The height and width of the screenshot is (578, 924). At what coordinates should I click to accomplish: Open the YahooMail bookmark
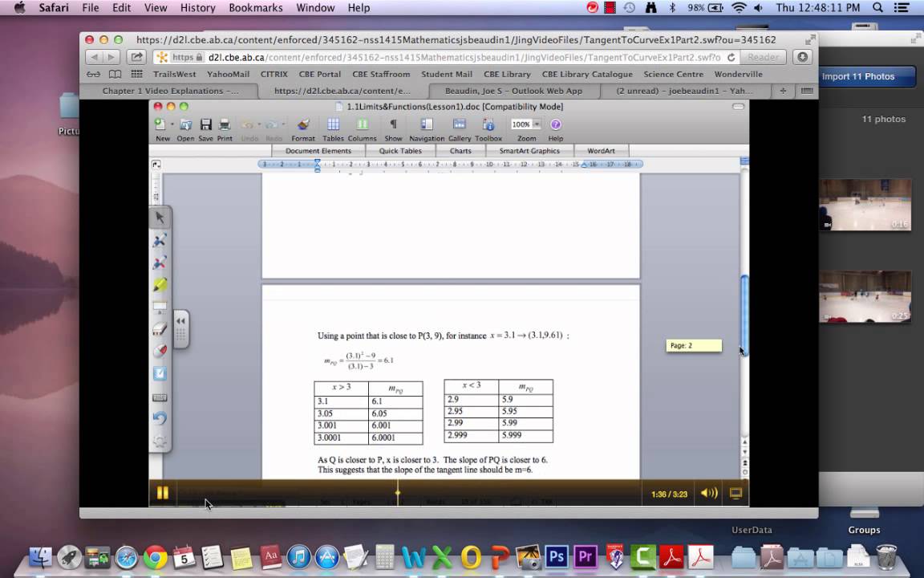228,75
